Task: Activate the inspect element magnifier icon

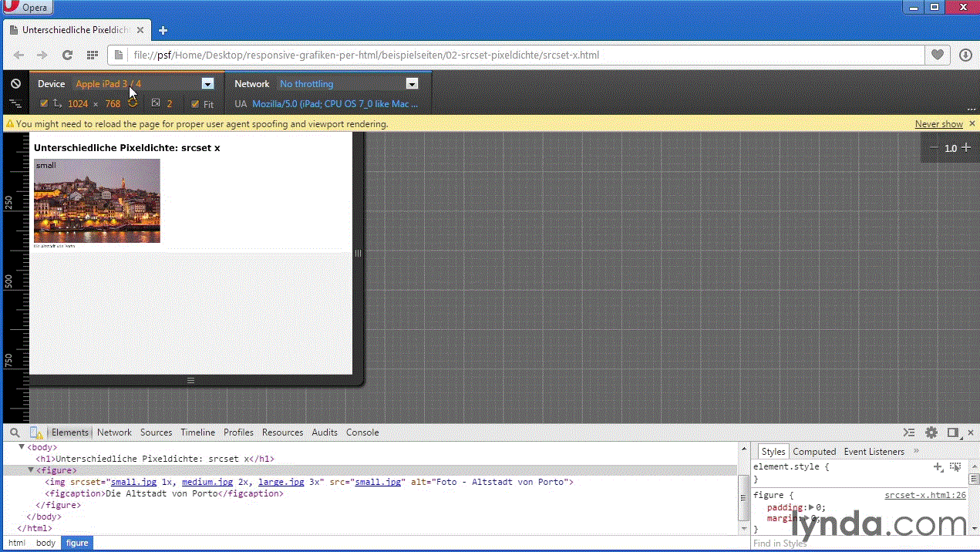Action: [15, 433]
